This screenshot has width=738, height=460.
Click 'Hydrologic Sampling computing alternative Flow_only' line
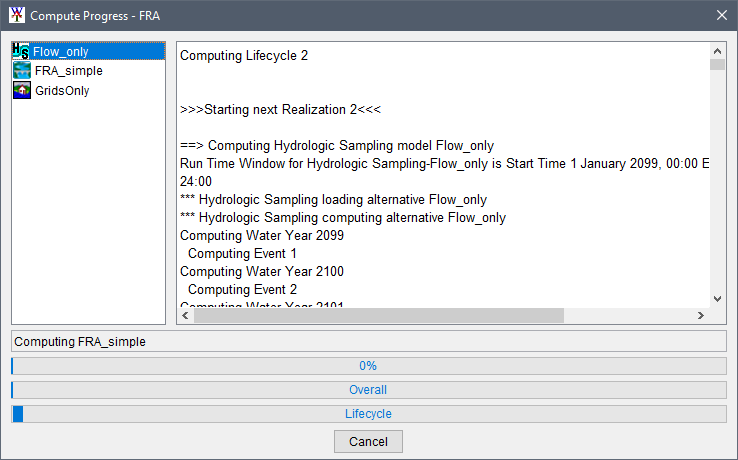(343, 218)
